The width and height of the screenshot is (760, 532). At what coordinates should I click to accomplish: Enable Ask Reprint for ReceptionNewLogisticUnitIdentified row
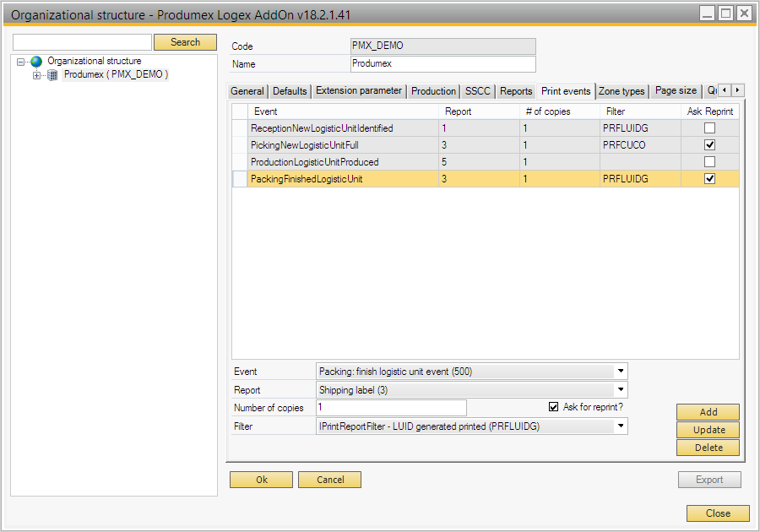[709, 128]
